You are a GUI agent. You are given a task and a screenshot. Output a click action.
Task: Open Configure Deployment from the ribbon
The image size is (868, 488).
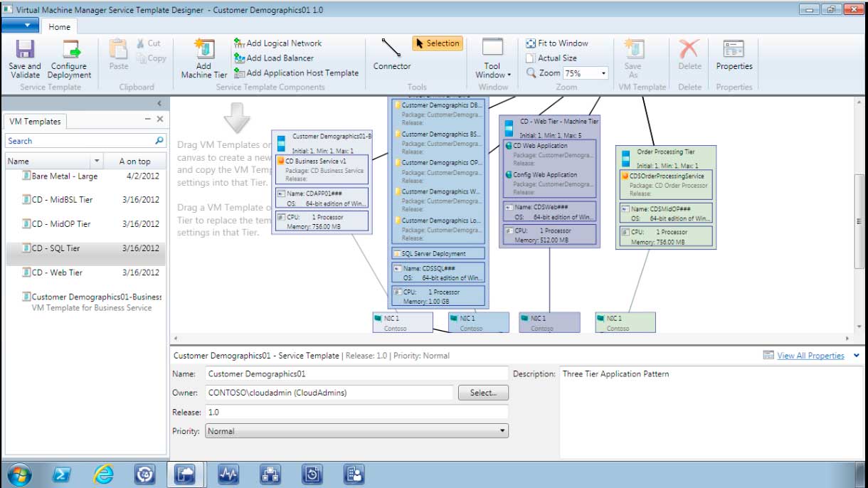pyautogui.click(x=70, y=58)
